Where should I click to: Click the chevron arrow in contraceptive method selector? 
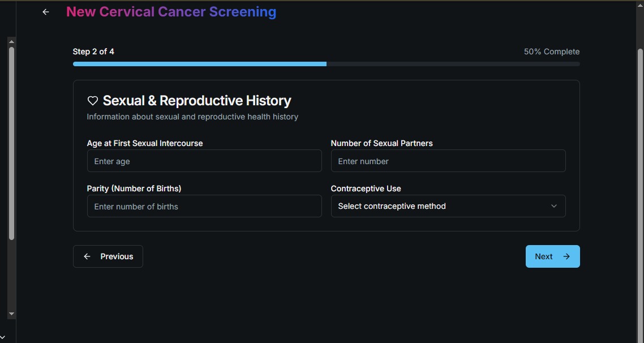tap(554, 206)
